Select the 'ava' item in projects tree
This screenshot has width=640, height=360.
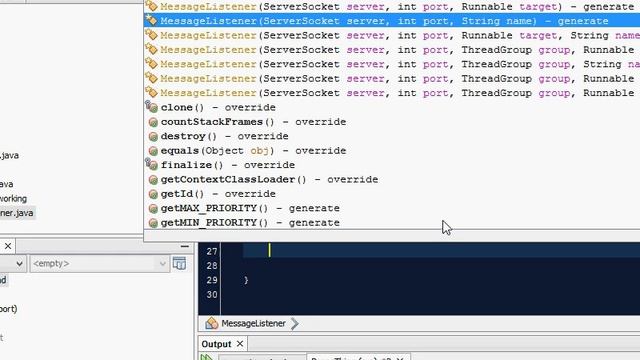point(7,184)
